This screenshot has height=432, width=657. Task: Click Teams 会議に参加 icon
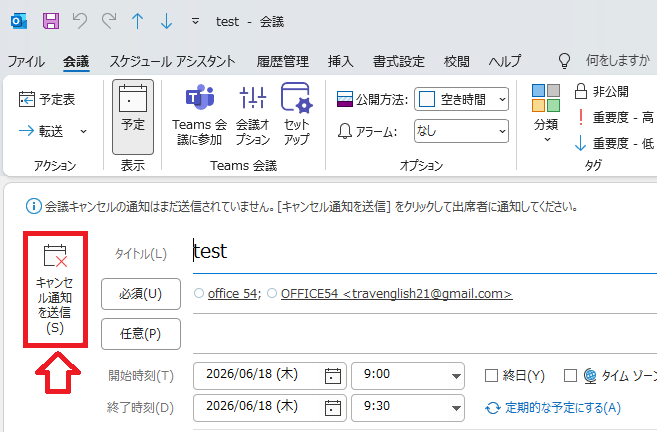[199, 114]
